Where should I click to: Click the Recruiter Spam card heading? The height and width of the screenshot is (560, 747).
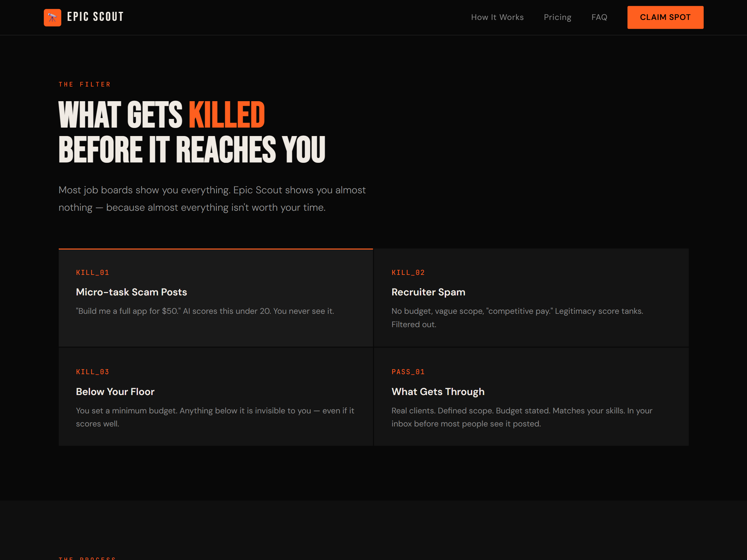click(x=428, y=292)
